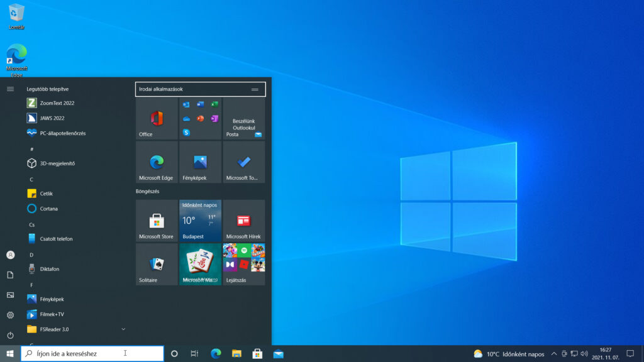Open the FSReader 3.0 folder entry
Screen dimensions: 644x362
point(76,329)
